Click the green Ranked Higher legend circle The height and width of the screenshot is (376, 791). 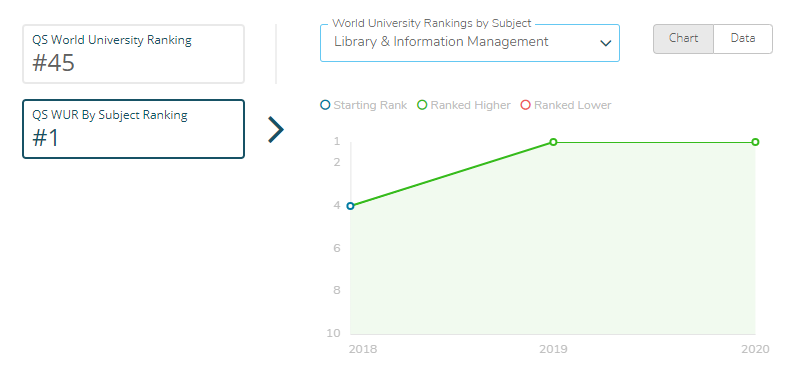[422, 105]
